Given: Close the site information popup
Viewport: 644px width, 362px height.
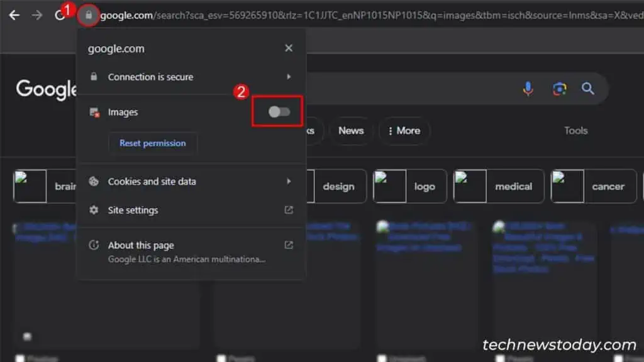Looking at the screenshot, I should (x=289, y=48).
